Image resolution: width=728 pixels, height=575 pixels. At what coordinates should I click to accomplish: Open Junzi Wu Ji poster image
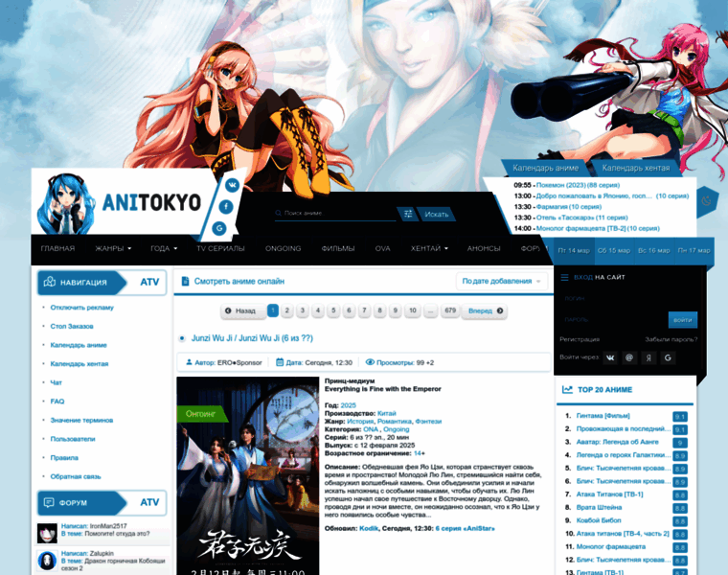coord(248,475)
